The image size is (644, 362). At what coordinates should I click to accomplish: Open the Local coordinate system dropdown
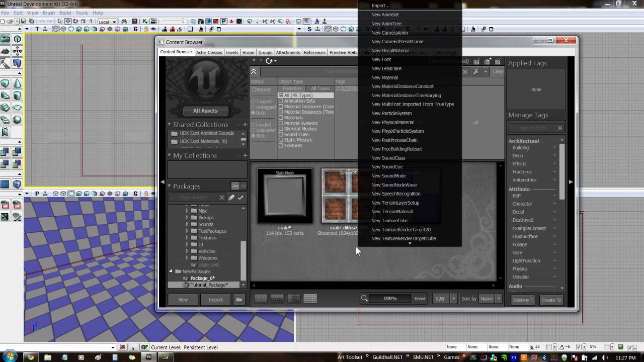107,22
